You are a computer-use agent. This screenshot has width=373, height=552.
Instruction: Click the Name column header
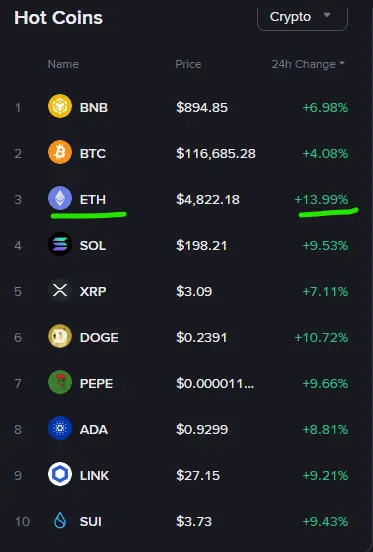coord(63,64)
